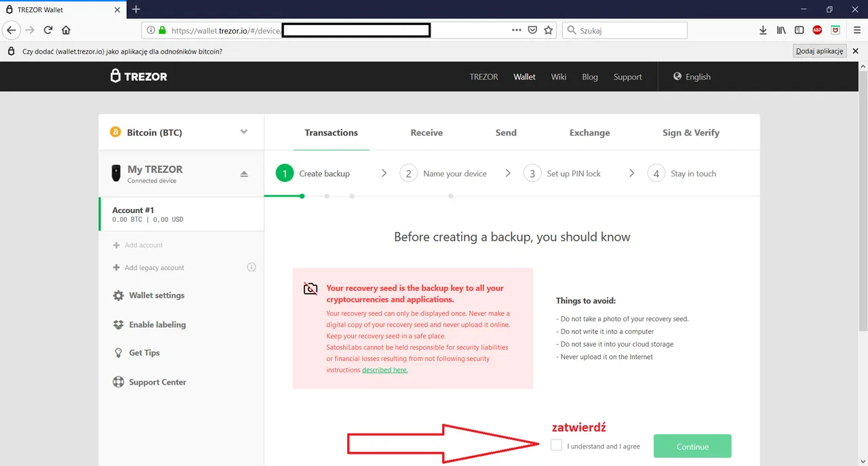Viewport: 868px width, 466px height.
Task: Close the TREZOR Wallet browser tab
Action: (x=117, y=9)
